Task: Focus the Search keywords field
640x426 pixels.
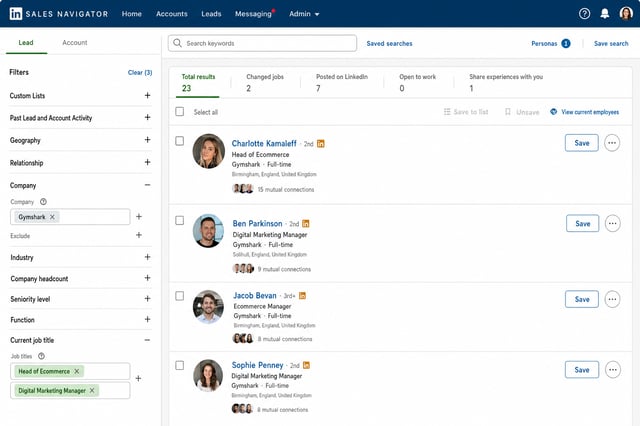Action: pos(262,43)
